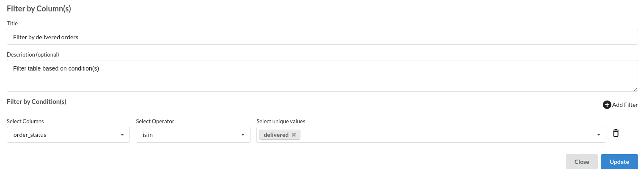Focus the Description text area
644x182 pixels.
[322, 76]
